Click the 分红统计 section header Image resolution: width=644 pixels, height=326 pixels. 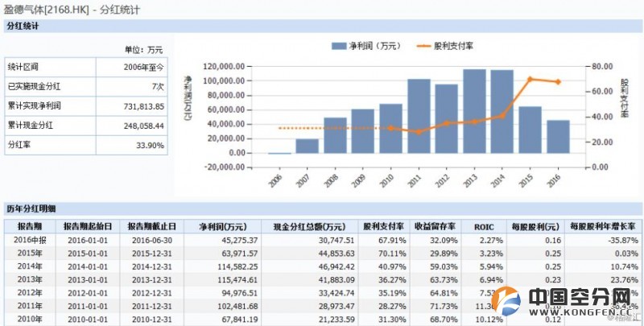(x=23, y=26)
